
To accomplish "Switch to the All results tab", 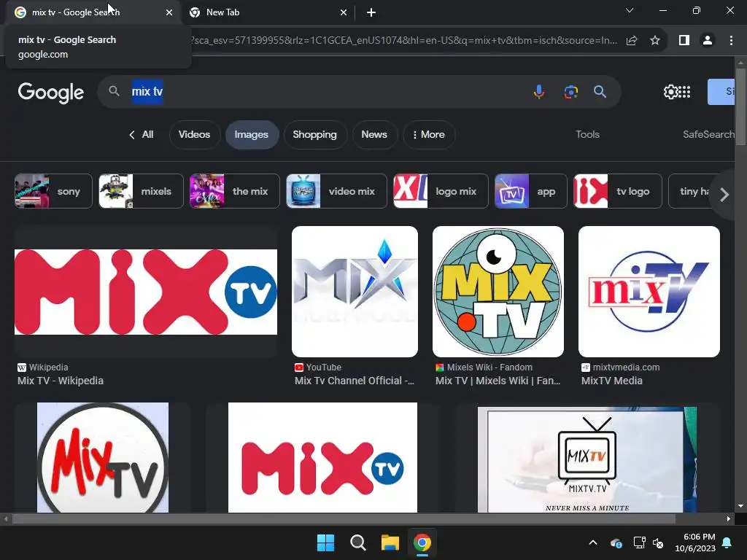I will coord(142,135).
